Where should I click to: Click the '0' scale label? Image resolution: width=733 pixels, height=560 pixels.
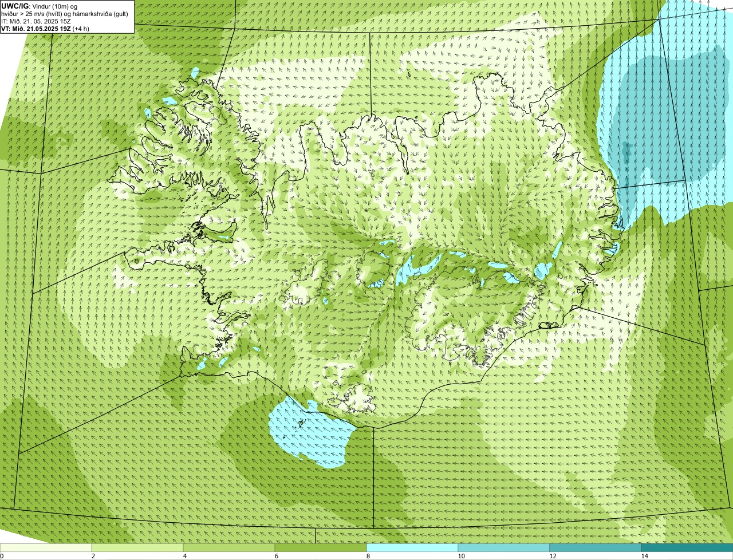coord(2,556)
